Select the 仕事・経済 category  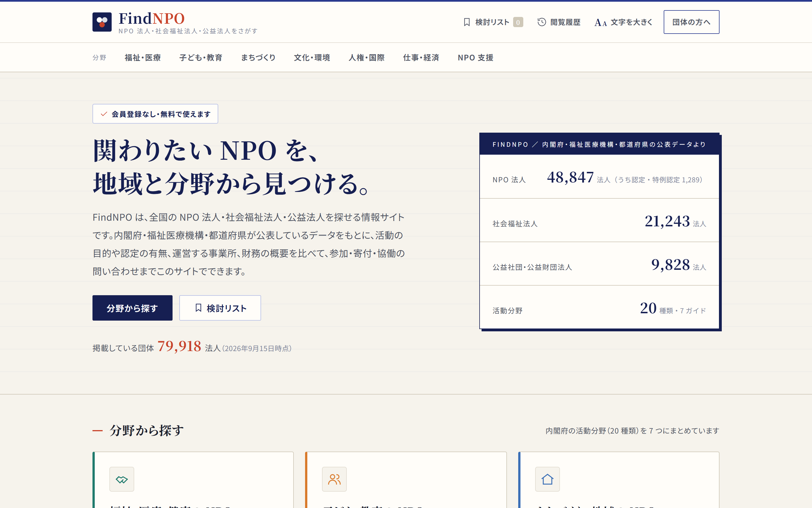pyautogui.click(x=421, y=58)
